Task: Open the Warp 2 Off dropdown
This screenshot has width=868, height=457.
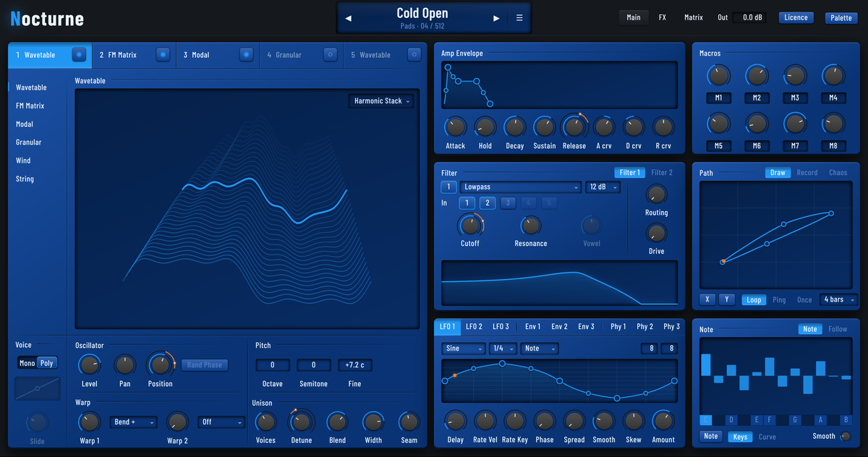Action: (221, 422)
